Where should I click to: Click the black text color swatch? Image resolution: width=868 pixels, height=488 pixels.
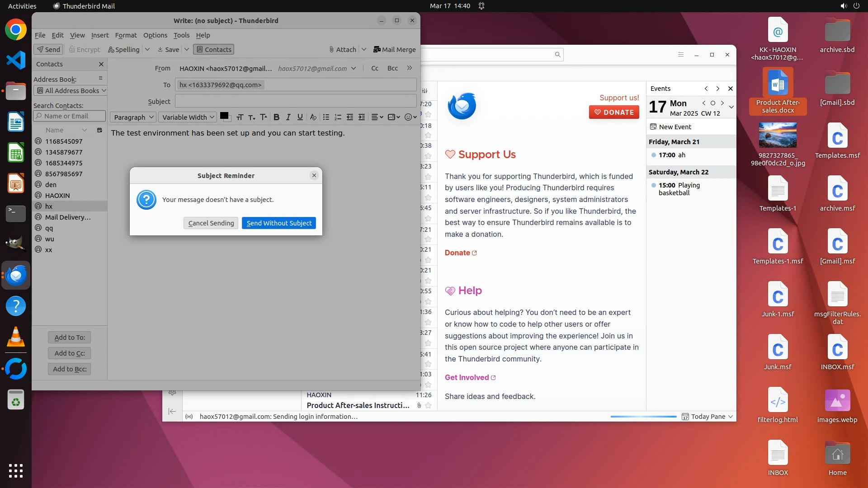coord(224,116)
